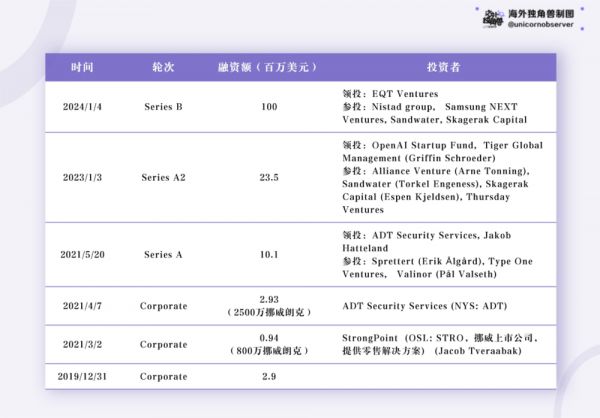Select the StrongPoint investor description cell

(442, 344)
